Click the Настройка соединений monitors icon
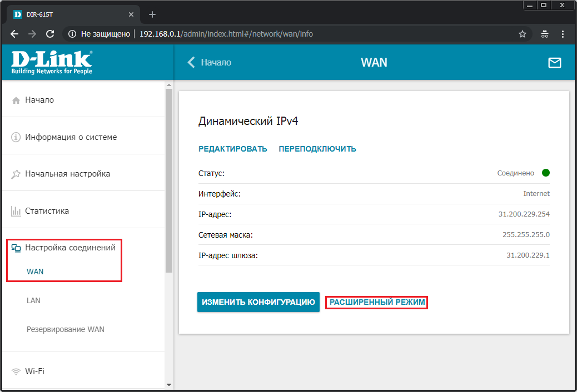Viewport: 577px width, 392px height. [x=16, y=248]
